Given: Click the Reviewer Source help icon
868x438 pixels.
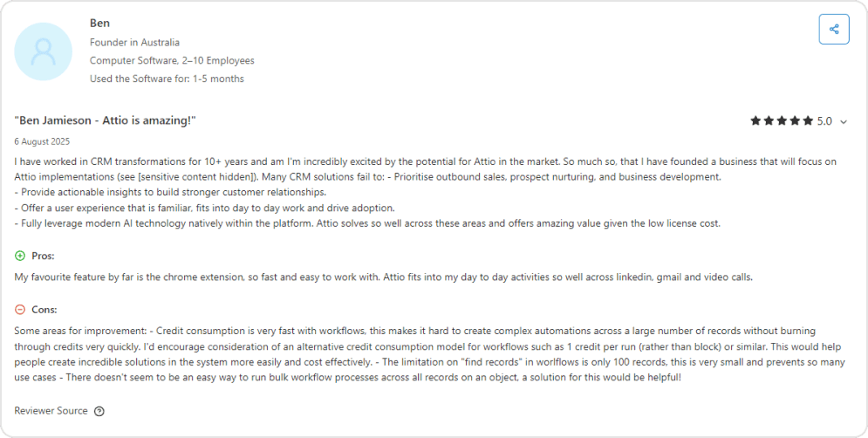Looking at the screenshot, I should [x=99, y=411].
